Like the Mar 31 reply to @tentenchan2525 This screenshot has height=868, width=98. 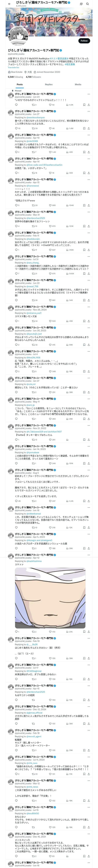point(50,226)
